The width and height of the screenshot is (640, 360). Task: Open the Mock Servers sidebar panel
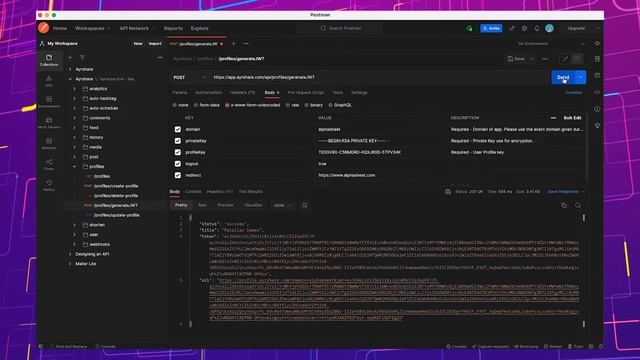49,122
